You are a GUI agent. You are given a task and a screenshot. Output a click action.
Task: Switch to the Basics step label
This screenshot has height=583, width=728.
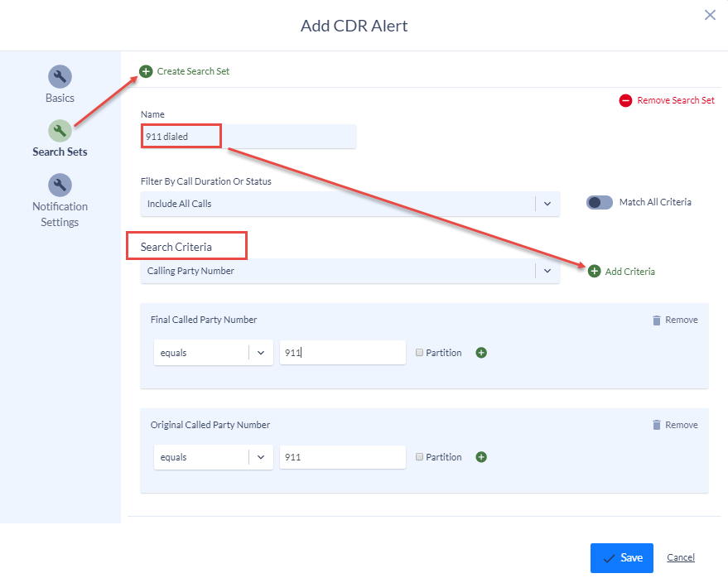pos(60,98)
